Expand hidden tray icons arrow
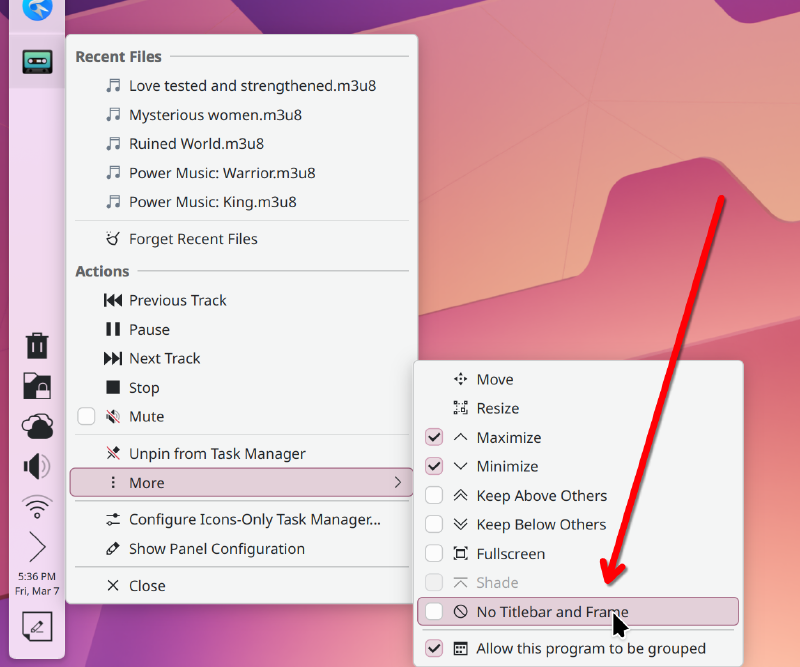 (37, 547)
